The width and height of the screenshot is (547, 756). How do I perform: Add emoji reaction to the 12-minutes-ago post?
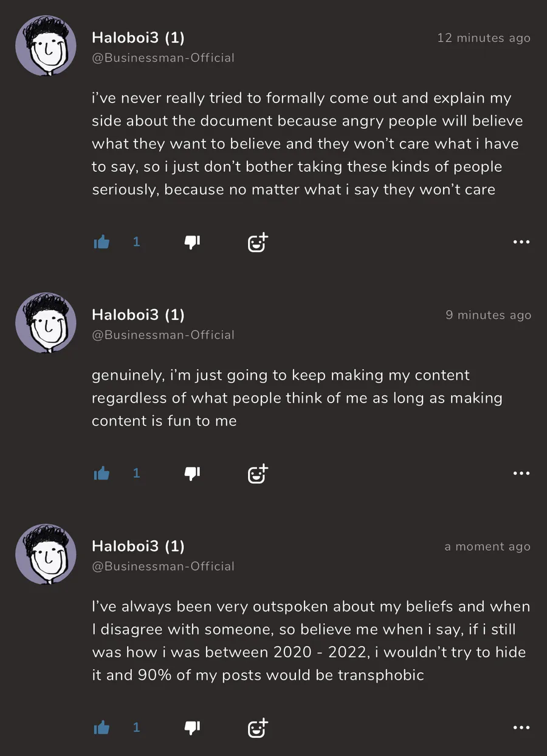pyautogui.click(x=258, y=242)
